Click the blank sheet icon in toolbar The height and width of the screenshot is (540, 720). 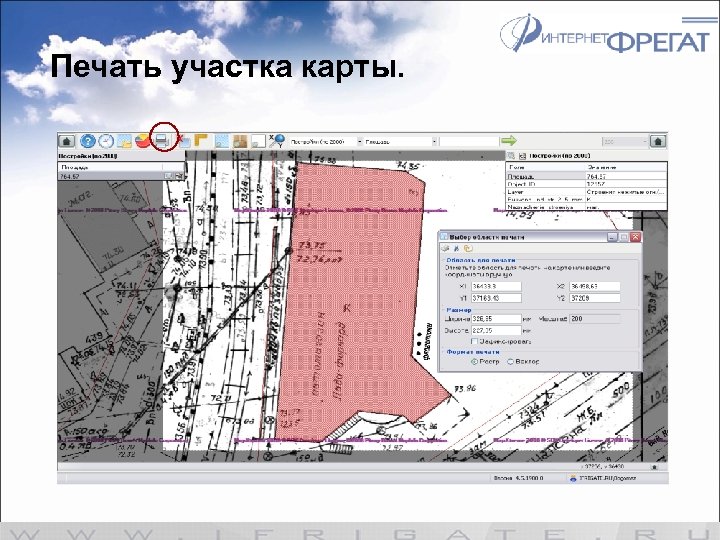[259, 141]
